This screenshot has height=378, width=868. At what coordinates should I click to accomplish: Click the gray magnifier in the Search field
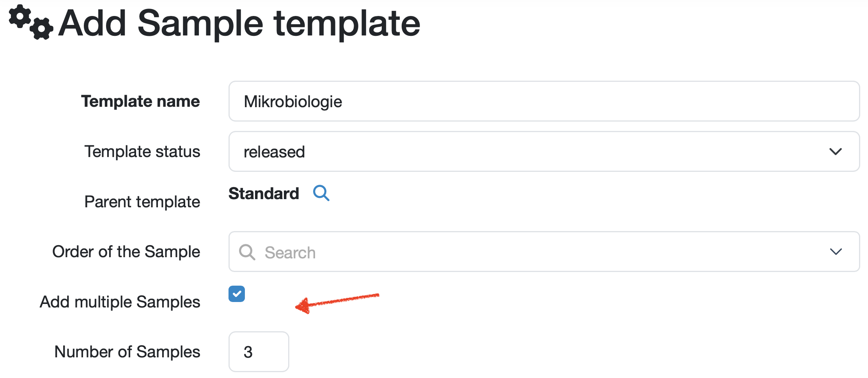(247, 252)
